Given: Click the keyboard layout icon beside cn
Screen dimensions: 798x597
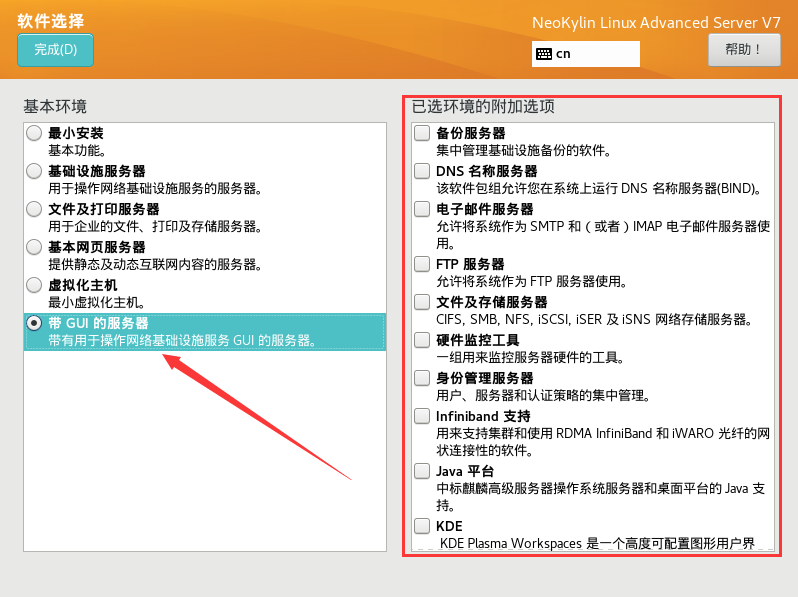Looking at the screenshot, I should click(544, 54).
